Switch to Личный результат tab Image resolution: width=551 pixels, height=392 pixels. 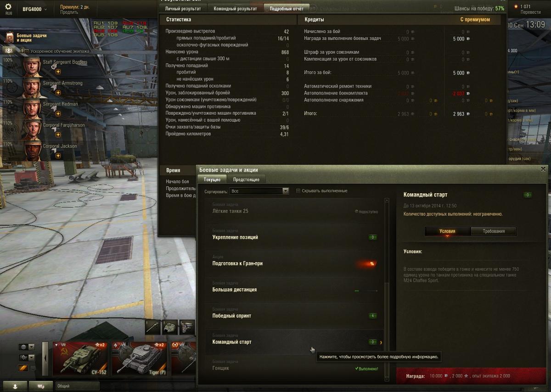tap(183, 8)
